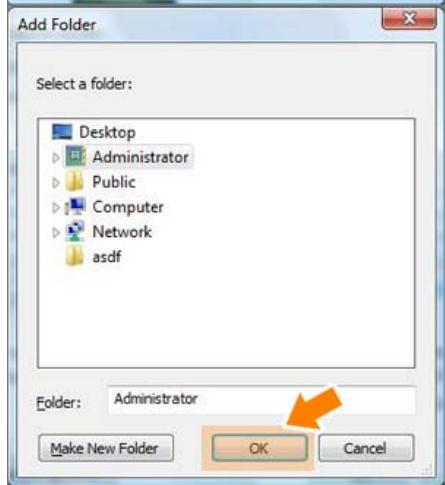Select the Computer entry label

pos(128,207)
